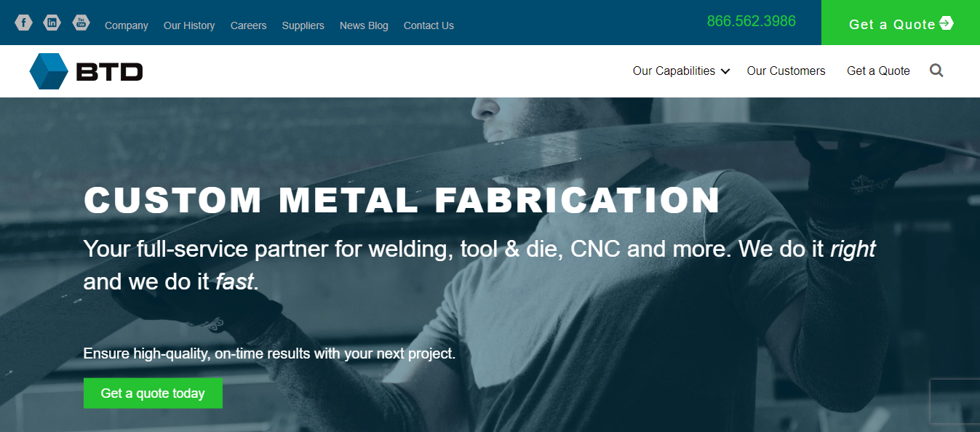Open the Company link
980x432 pixels.
pyautogui.click(x=127, y=25)
